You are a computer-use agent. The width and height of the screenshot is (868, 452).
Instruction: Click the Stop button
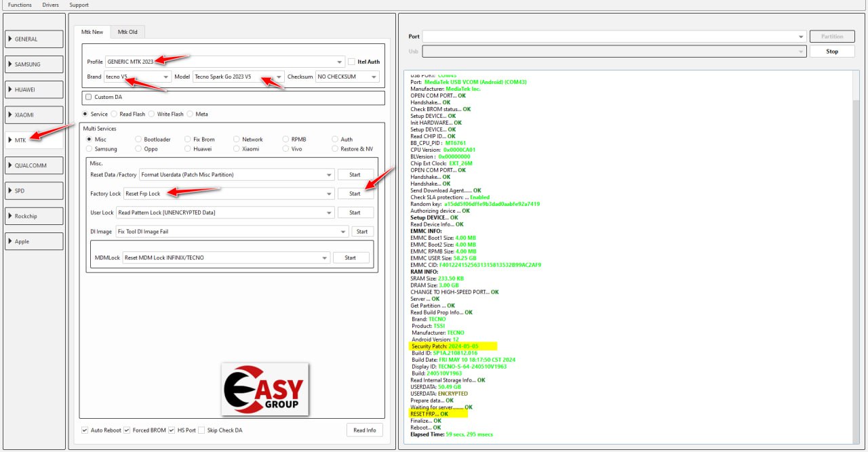[x=832, y=52]
